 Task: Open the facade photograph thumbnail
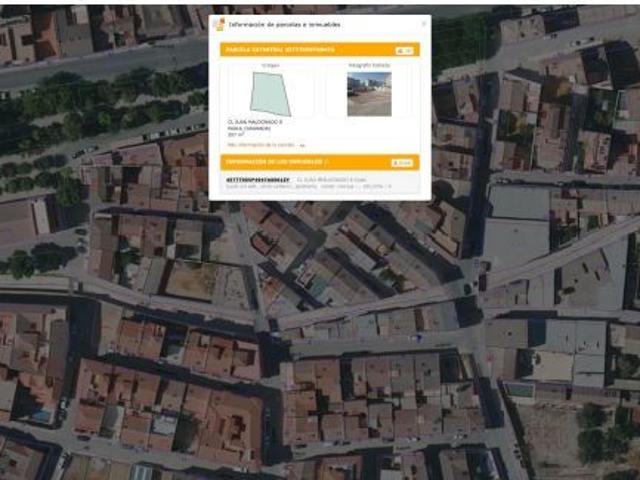[x=369, y=94]
